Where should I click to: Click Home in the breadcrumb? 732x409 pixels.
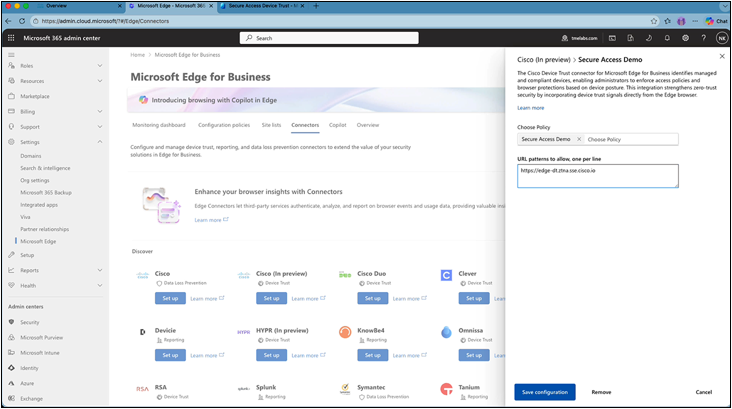[x=137, y=55]
